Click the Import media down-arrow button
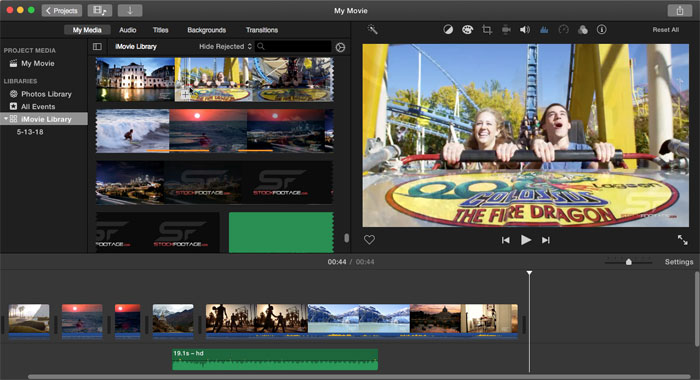 tap(130, 10)
